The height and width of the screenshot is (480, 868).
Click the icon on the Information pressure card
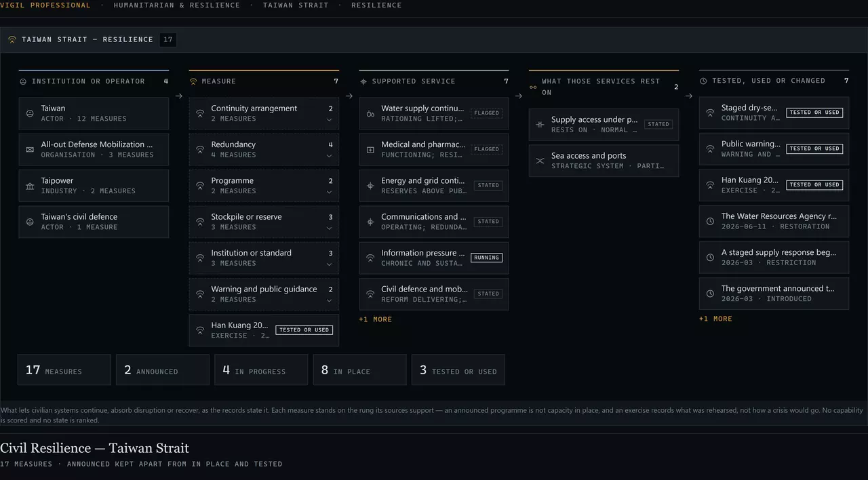pos(370,258)
